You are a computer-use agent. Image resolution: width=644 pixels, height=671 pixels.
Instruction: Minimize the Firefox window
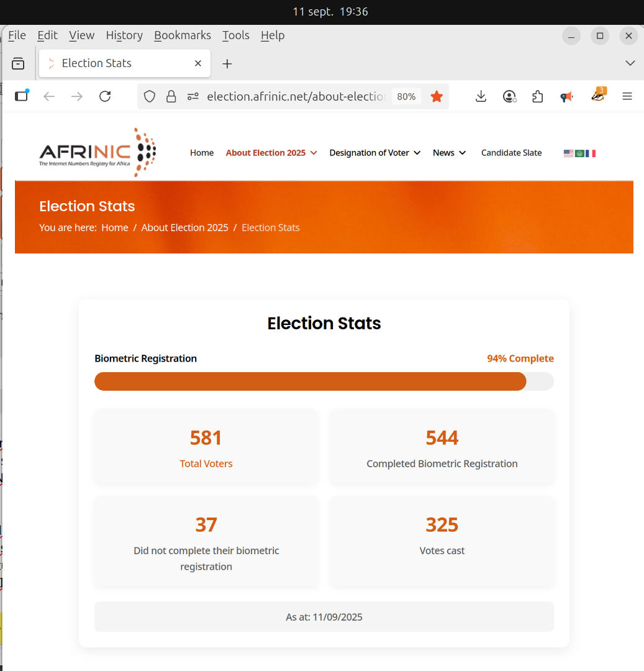click(x=571, y=36)
